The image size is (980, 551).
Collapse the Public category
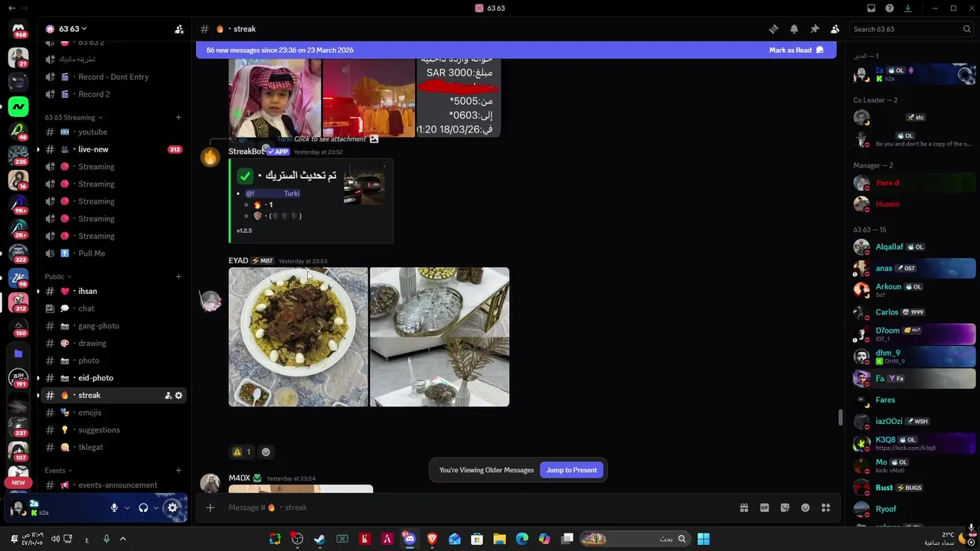pyautogui.click(x=58, y=276)
